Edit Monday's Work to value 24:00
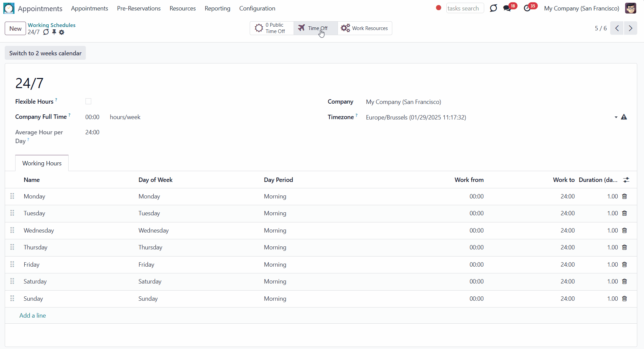The width and height of the screenshot is (644, 349). click(x=568, y=196)
